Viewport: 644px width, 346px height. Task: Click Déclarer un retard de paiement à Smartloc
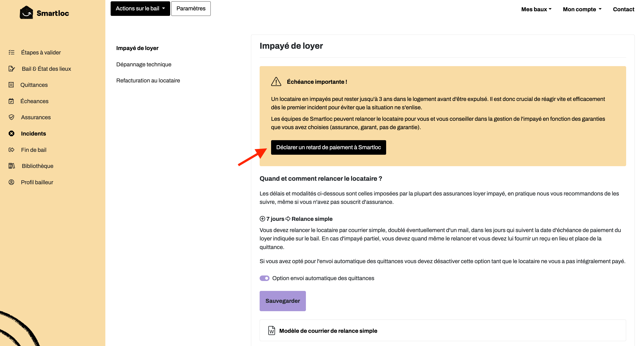click(x=328, y=147)
